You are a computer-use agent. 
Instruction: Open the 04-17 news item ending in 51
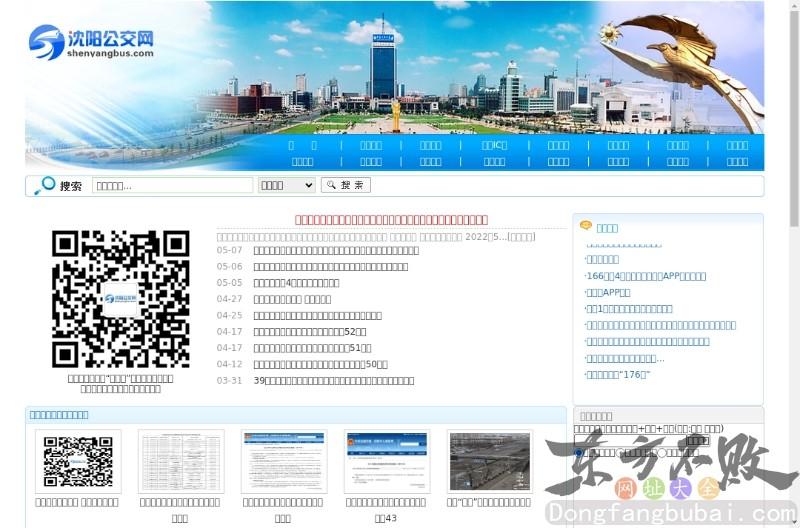tap(312, 348)
